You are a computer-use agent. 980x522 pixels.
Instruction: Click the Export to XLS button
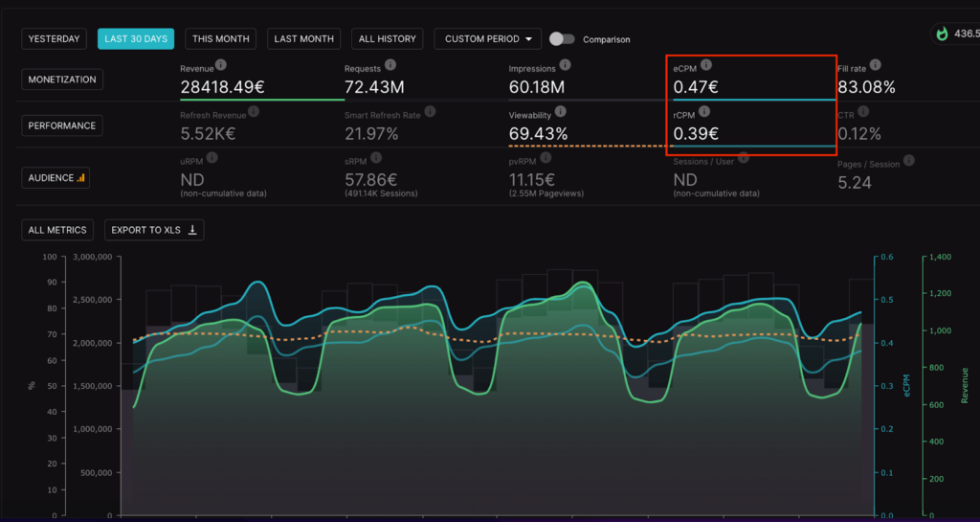154,230
